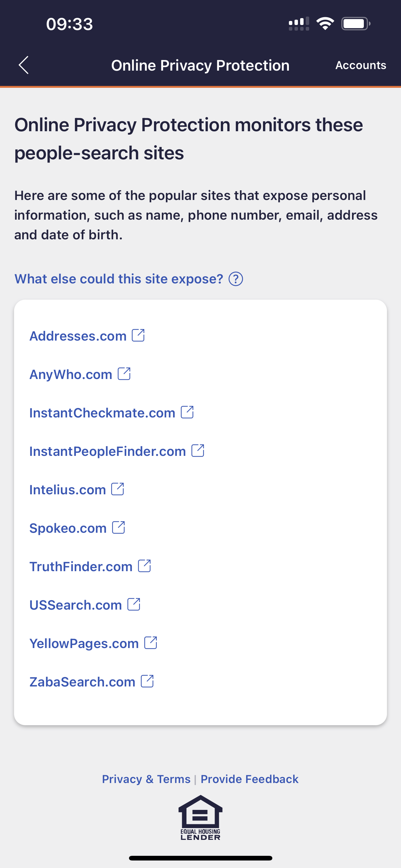401x868 pixels.
Task: Open the InstantPeopleFinder.com link
Action: [107, 451]
